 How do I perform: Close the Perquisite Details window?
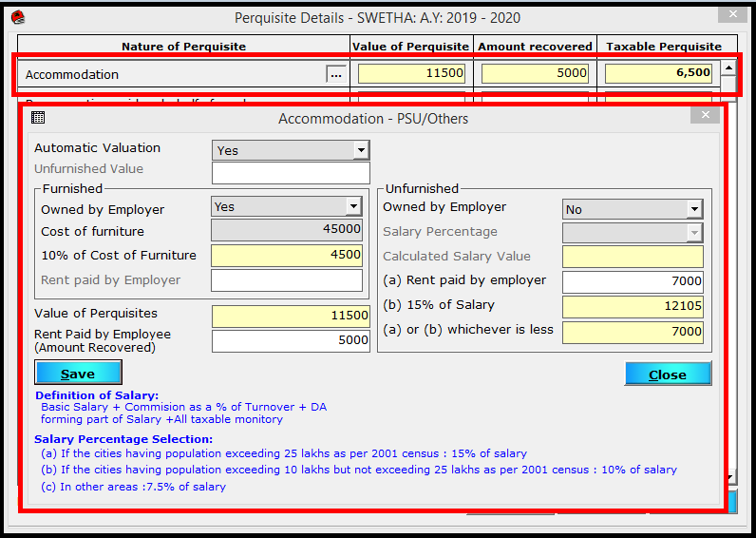tap(733, 14)
